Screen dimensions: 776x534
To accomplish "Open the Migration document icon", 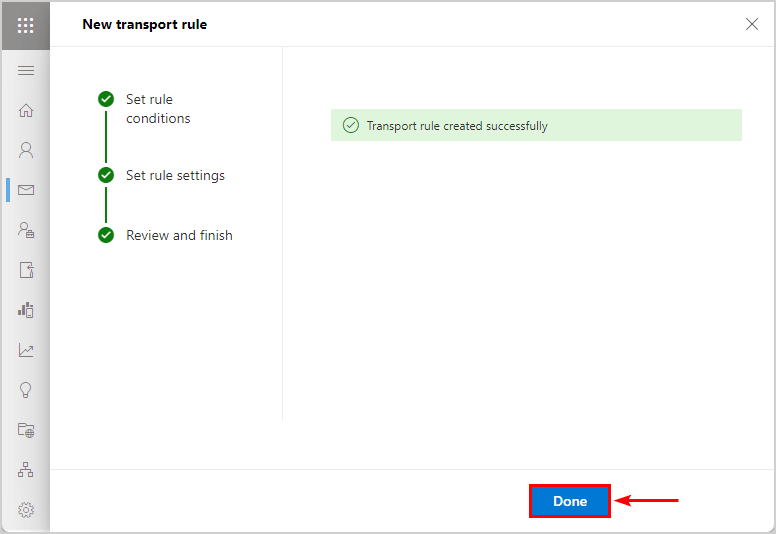I will click(x=26, y=270).
